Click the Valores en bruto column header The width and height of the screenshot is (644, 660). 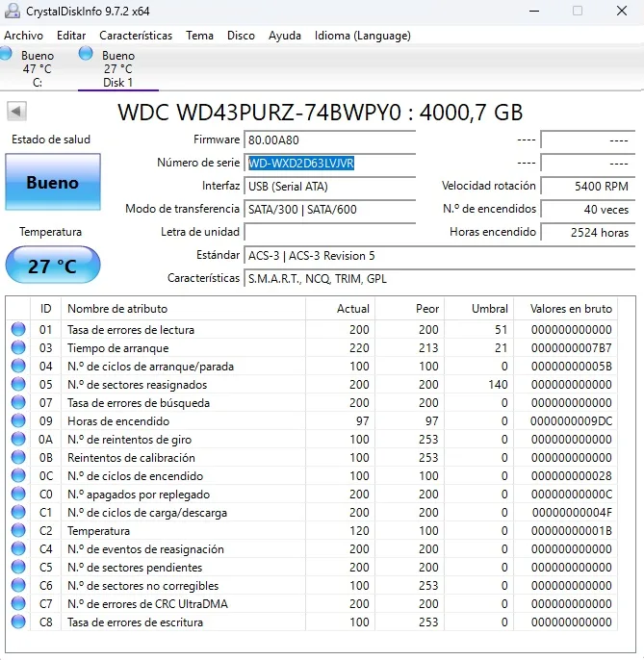[x=566, y=309]
